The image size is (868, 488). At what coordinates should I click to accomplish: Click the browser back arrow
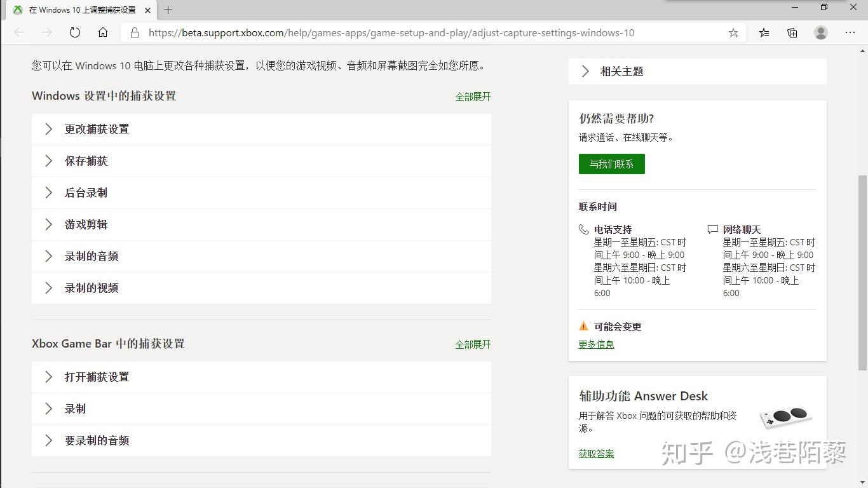coord(19,32)
